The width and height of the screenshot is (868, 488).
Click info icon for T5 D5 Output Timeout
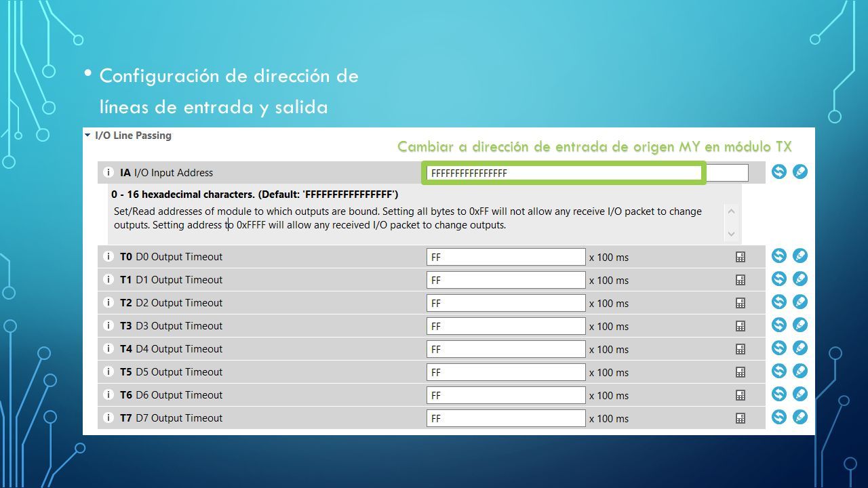pos(108,372)
